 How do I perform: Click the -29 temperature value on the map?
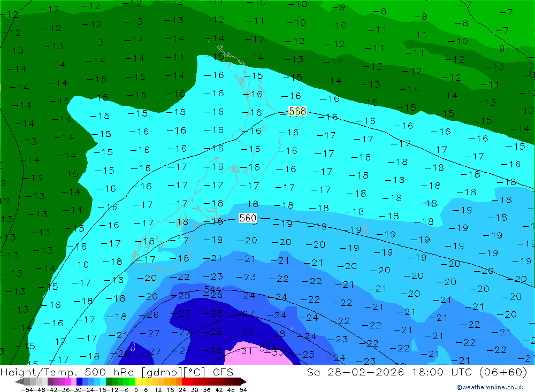(243, 332)
